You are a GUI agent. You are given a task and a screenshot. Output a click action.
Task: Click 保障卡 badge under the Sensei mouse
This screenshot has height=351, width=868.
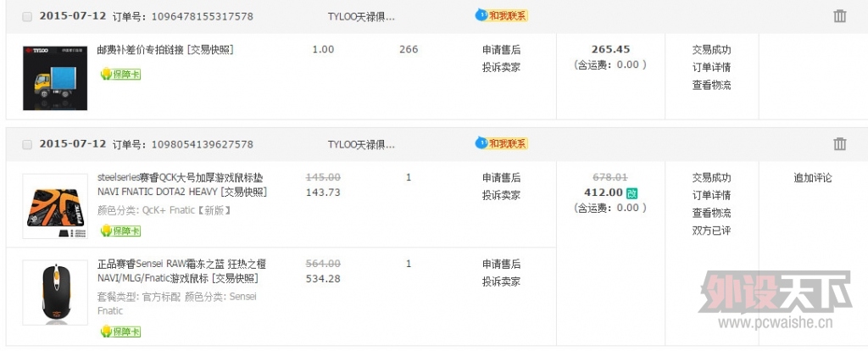click(x=120, y=331)
